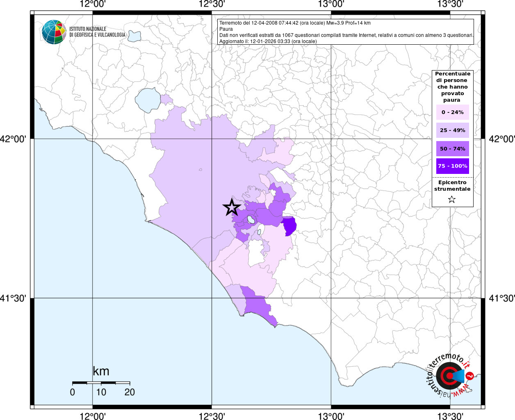Click the scale bar '10' value
This screenshot has width=515, height=420.
[101, 392]
